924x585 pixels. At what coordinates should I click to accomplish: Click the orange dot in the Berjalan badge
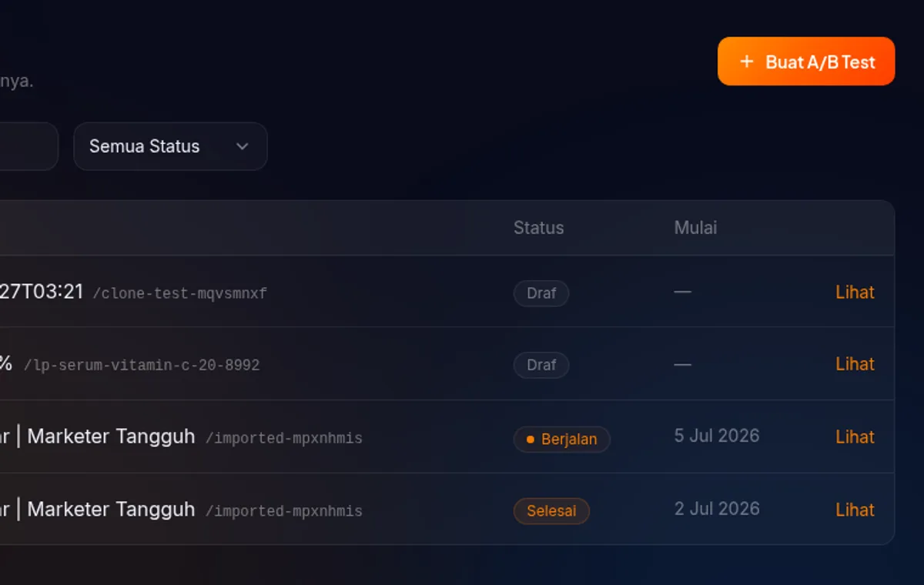(530, 440)
